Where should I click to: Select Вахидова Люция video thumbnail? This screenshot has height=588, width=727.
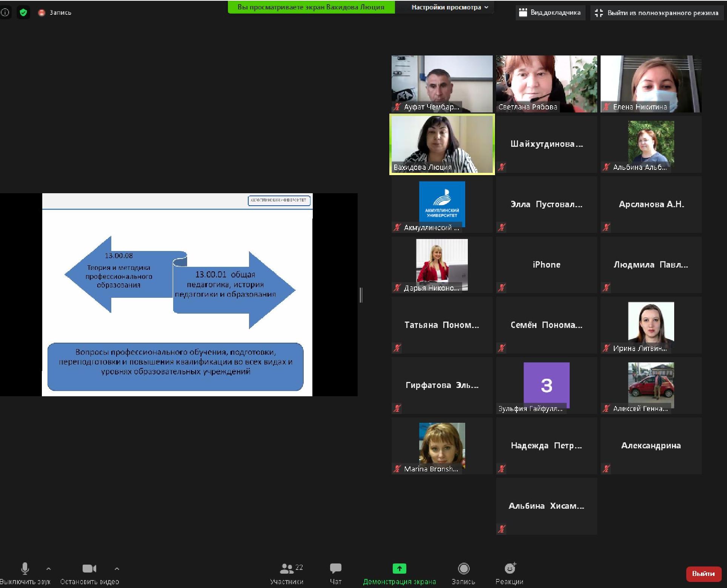pyautogui.click(x=442, y=144)
